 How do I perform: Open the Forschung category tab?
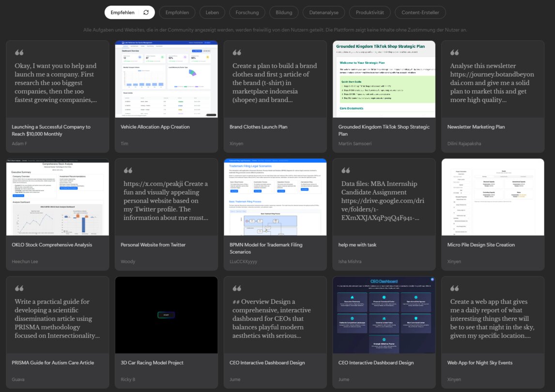coord(247,13)
